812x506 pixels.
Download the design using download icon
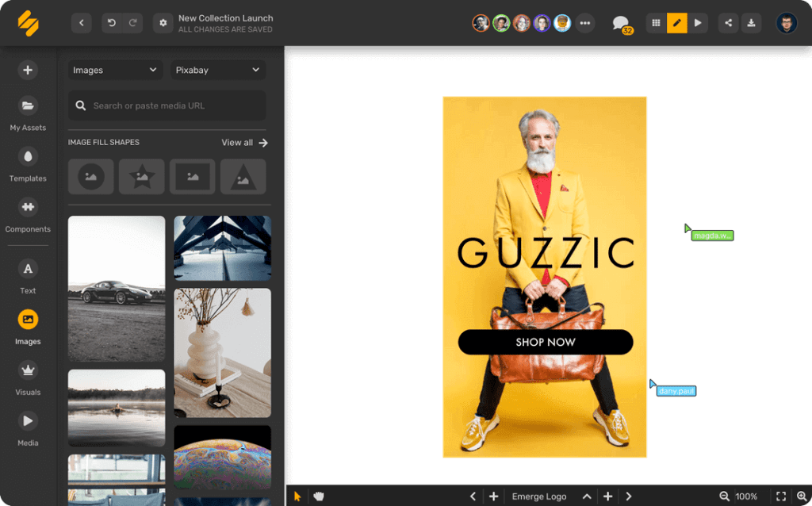click(x=750, y=23)
